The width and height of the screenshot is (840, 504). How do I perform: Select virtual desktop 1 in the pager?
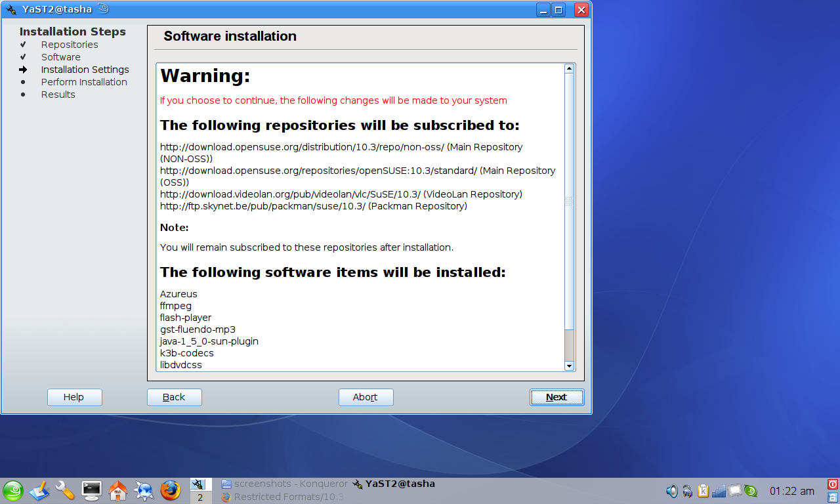[x=201, y=484]
